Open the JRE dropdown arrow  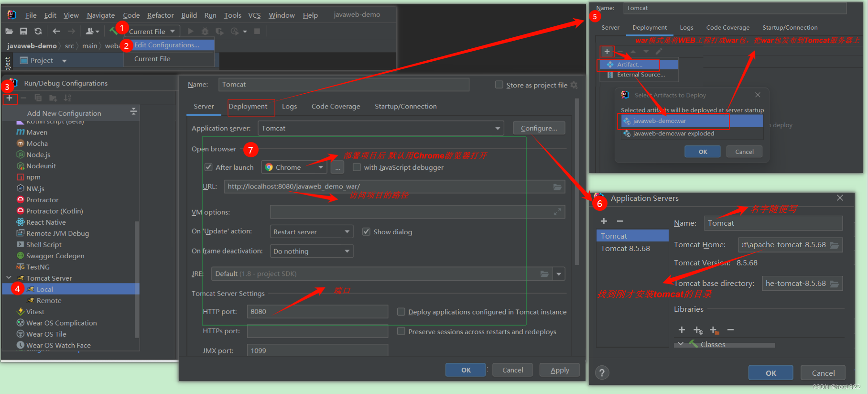559,274
